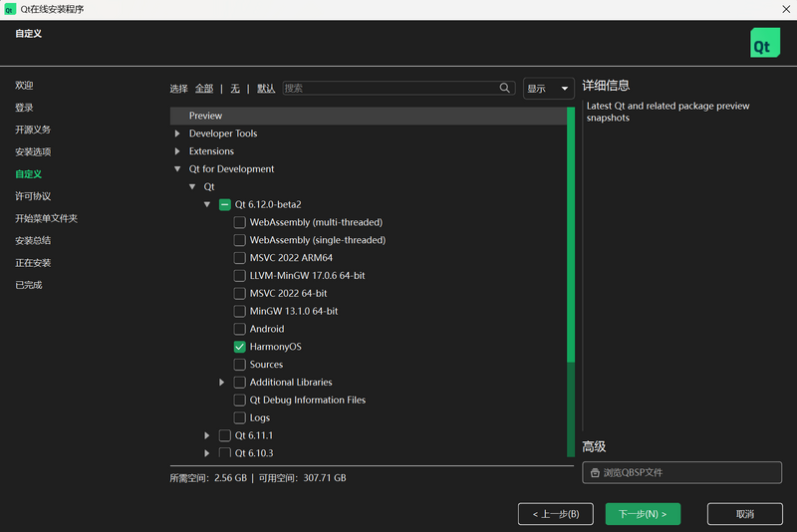
Task: Expand the Qt 6.10.3 node
Action: (x=207, y=452)
